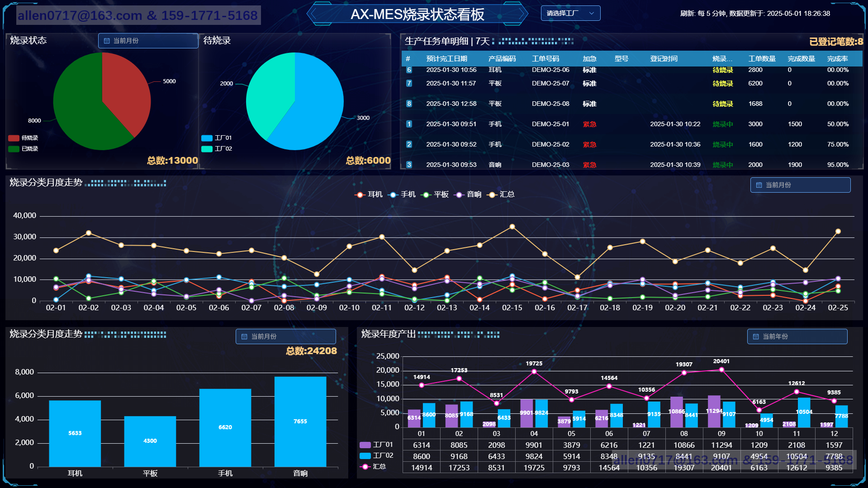Click calendar icon in line chart month picker

759,185
